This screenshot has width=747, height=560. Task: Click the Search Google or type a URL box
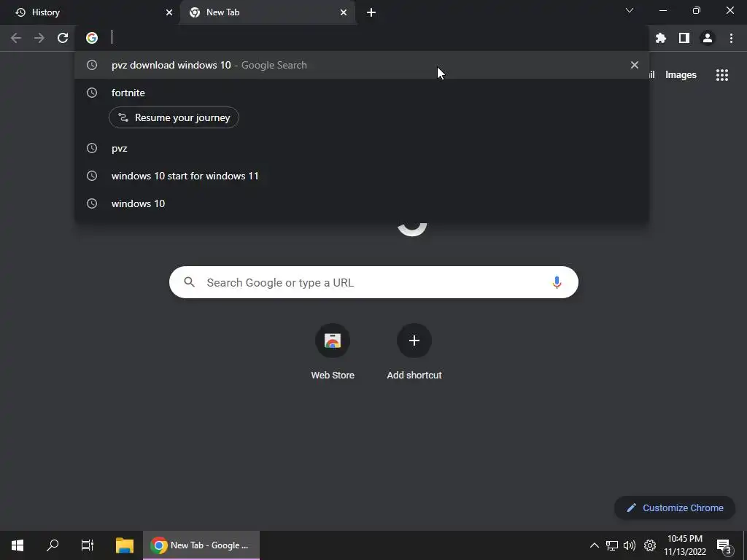[x=373, y=282]
